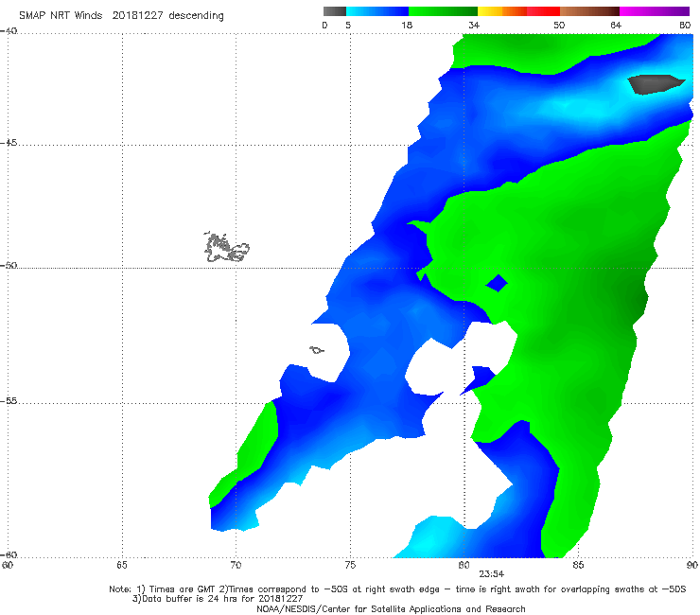Click the green segment of the wind color bar

click(443, 11)
